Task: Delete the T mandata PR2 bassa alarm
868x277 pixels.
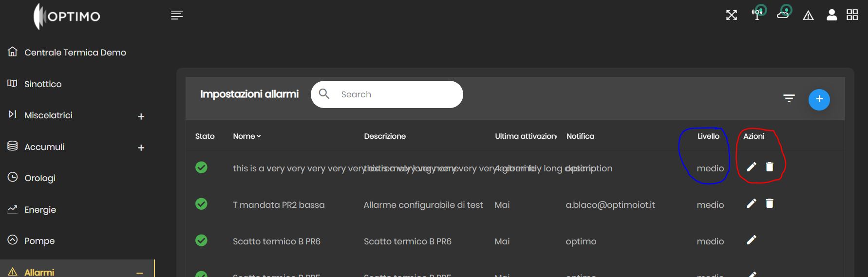Action: coord(770,203)
